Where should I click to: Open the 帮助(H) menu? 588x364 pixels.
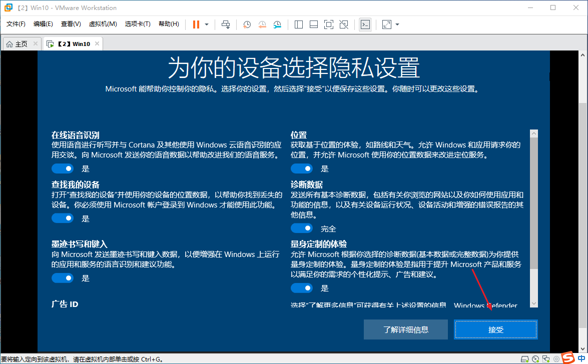click(x=169, y=24)
